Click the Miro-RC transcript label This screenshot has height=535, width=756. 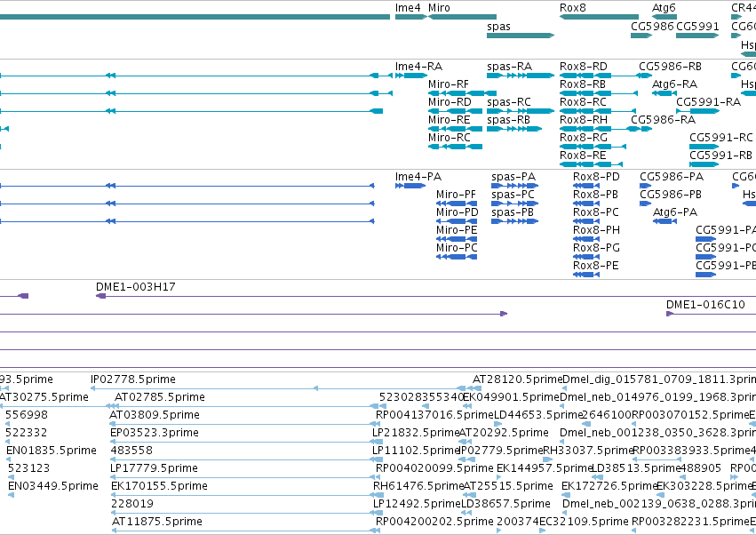449,138
